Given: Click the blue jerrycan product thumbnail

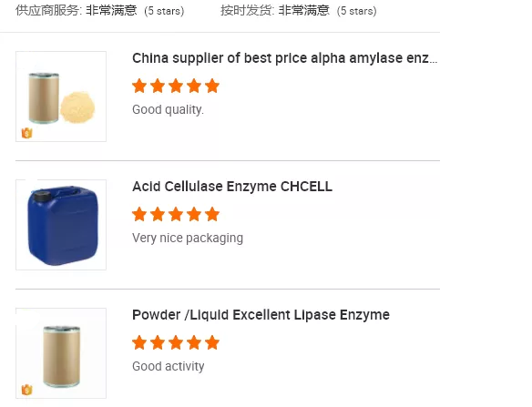Looking at the screenshot, I should pos(61,225).
